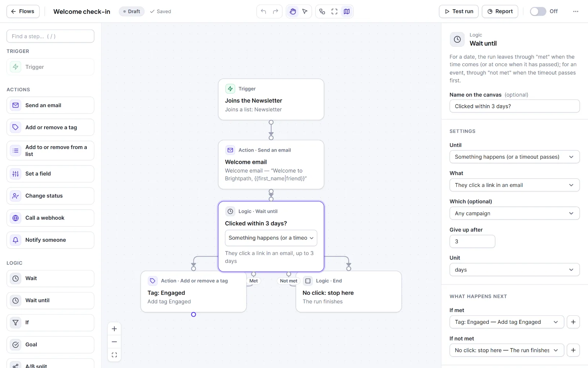This screenshot has height=368, width=588.
Task: Click the canvas fit view button
Action: tap(114, 355)
